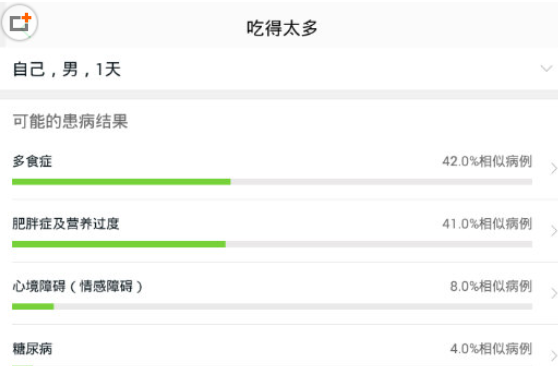Click the 吃得太多 page title

pyautogui.click(x=282, y=28)
